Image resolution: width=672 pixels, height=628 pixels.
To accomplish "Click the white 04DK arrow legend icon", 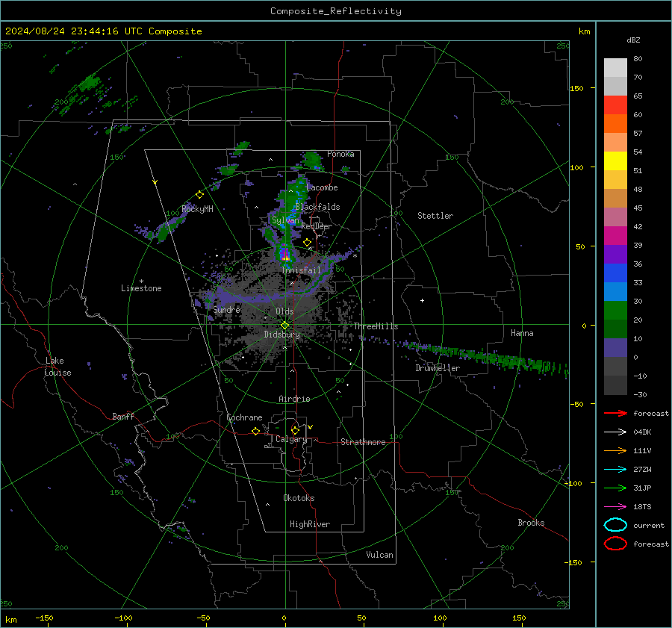I will pyautogui.click(x=615, y=432).
